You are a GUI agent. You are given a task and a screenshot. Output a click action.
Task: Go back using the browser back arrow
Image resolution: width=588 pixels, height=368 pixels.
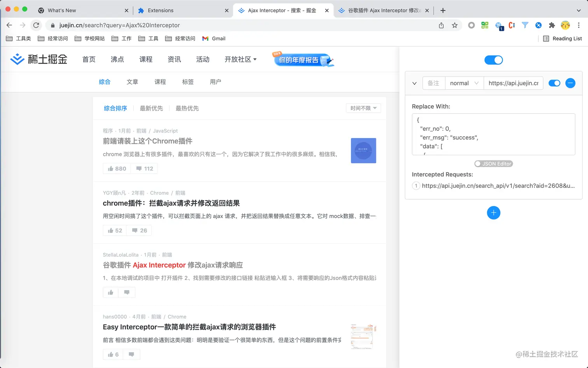[x=9, y=25]
